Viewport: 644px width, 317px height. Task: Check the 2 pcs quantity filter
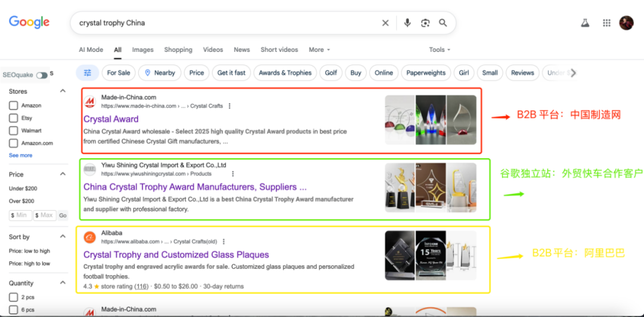[14, 297]
